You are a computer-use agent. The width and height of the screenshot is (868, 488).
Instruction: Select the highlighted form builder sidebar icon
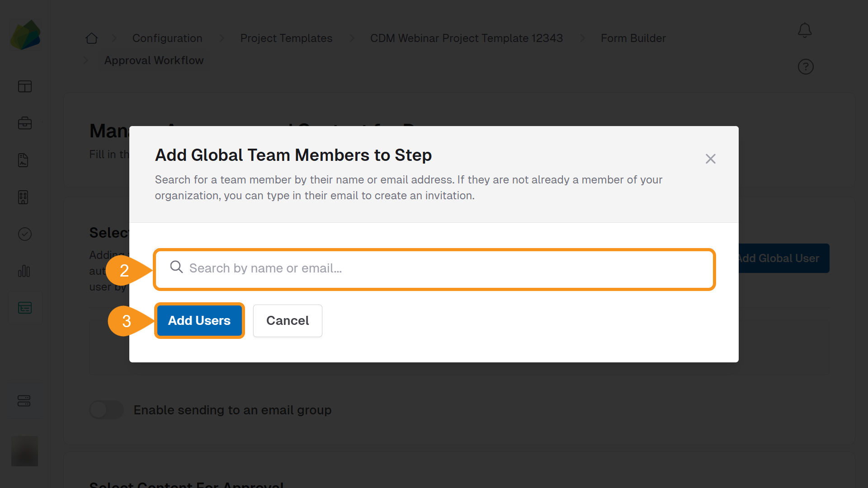[25, 308]
